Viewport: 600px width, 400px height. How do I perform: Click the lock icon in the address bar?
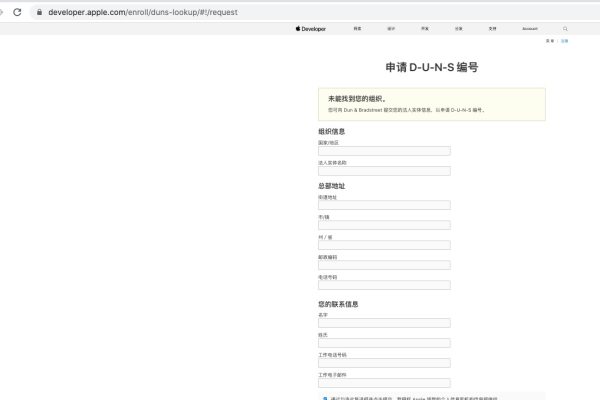coord(39,12)
